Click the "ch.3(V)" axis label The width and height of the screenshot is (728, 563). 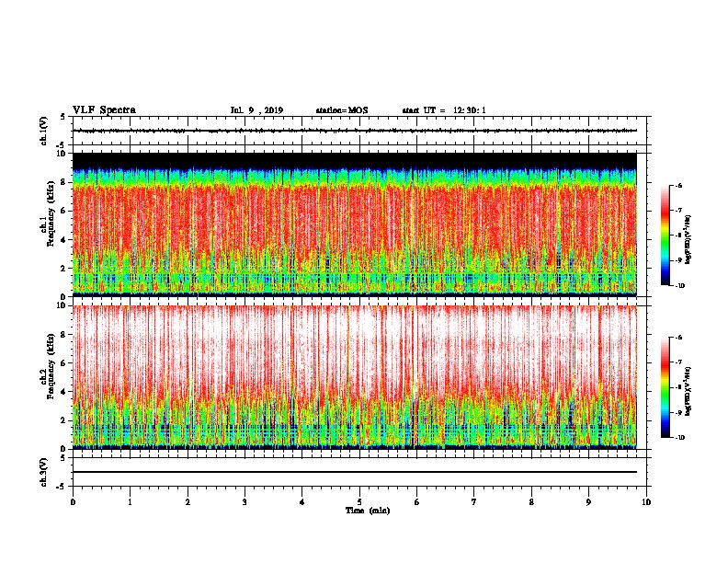click(43, 472)
